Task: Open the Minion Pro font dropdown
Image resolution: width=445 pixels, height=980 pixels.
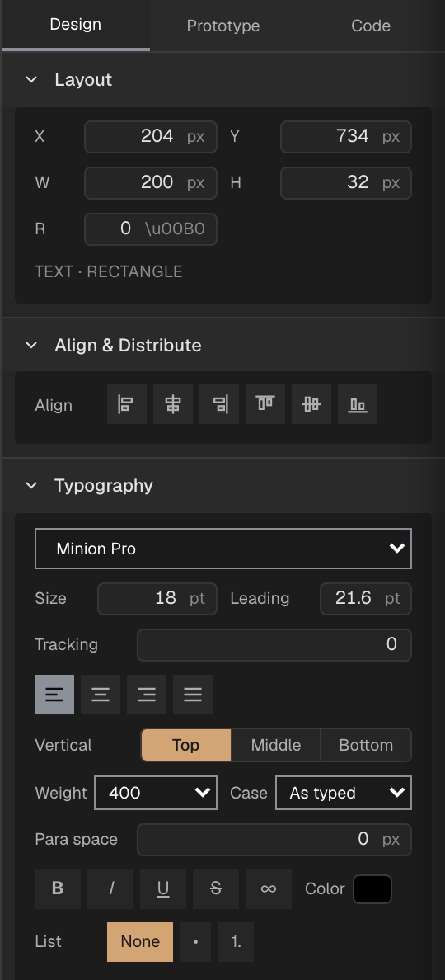Action: click(223, 549)
